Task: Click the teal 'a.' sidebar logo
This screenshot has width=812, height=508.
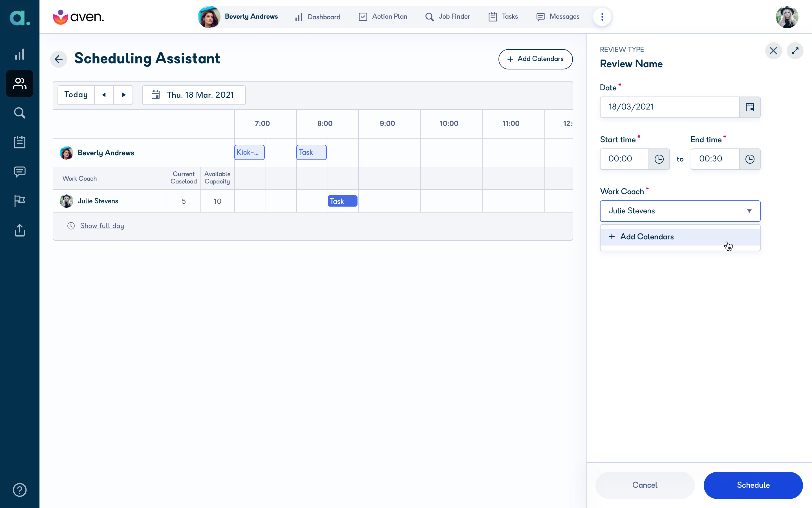Action: tap(19, 17)
